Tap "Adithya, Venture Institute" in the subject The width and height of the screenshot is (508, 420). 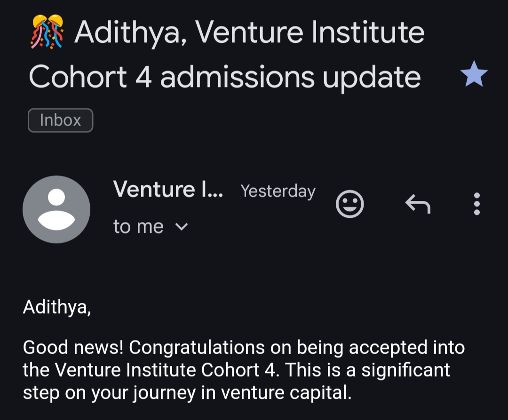pos(249,33)
